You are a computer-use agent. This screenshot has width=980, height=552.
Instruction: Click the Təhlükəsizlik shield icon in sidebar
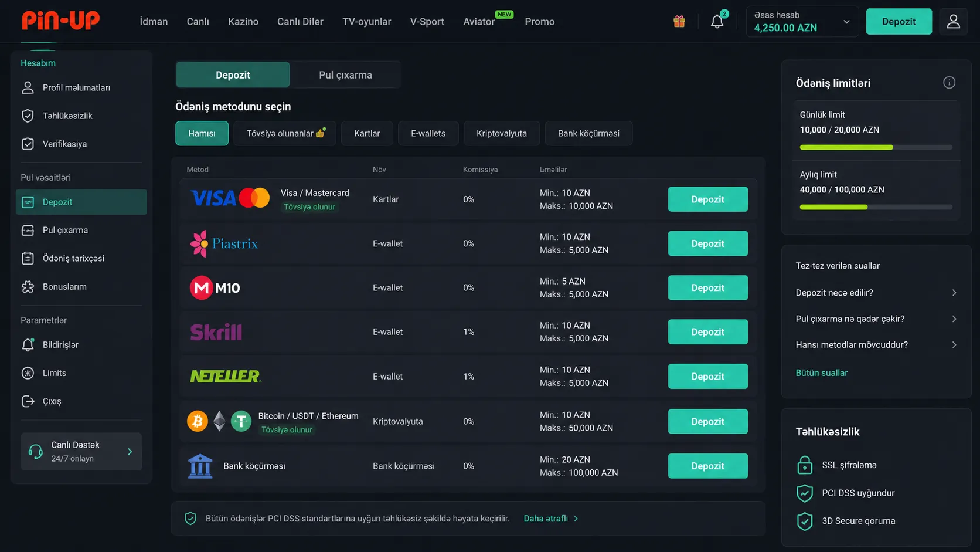[x=28, y=116]
